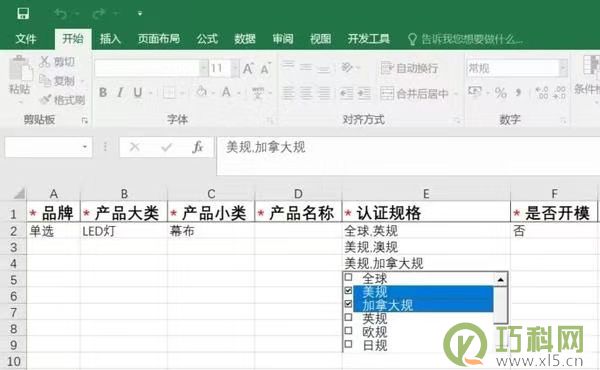Viewport: 600px width, 370px height.
Task: Click the insert function fx icon
Action: coord(197,147)
